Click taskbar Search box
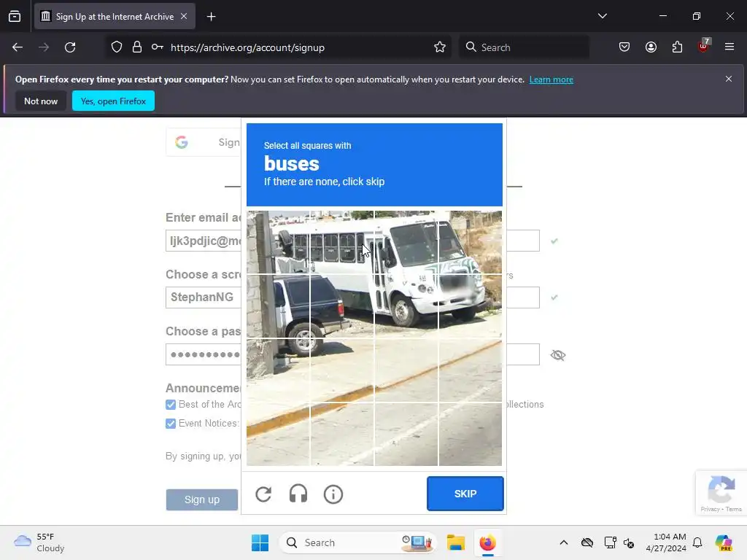The height and width of the screenshot is (560, 747). point(357,542)
